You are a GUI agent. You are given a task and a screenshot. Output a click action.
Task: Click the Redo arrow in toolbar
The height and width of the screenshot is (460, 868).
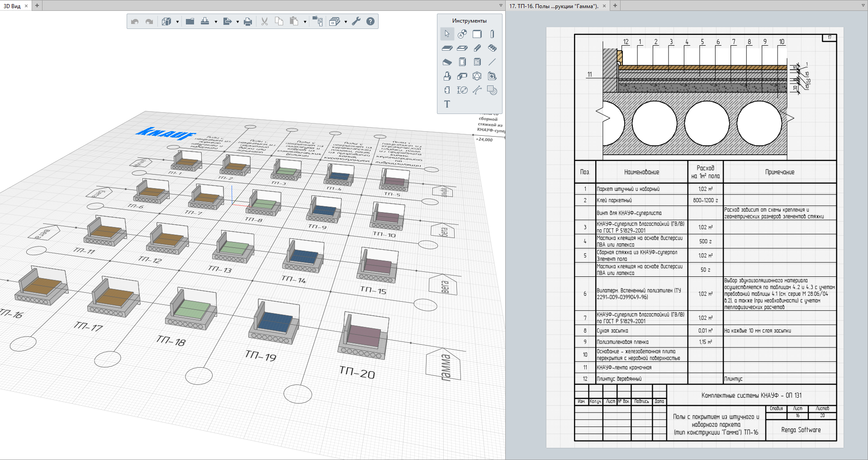(x=149, y=21)
